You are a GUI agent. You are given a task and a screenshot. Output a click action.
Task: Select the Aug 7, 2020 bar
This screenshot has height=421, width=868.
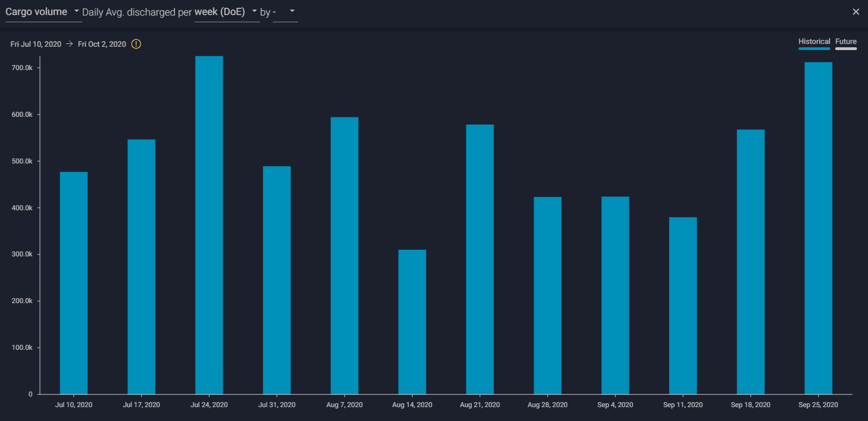(x=345, y=256)
